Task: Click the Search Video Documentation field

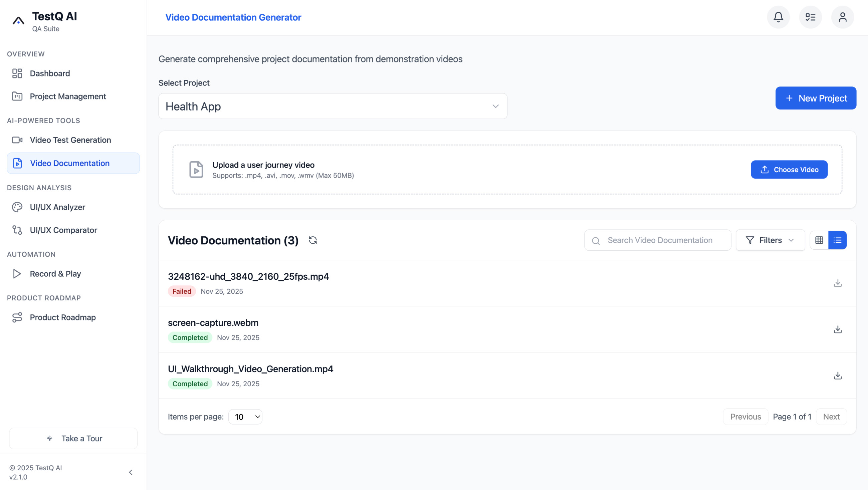Action: pos(657,240)
